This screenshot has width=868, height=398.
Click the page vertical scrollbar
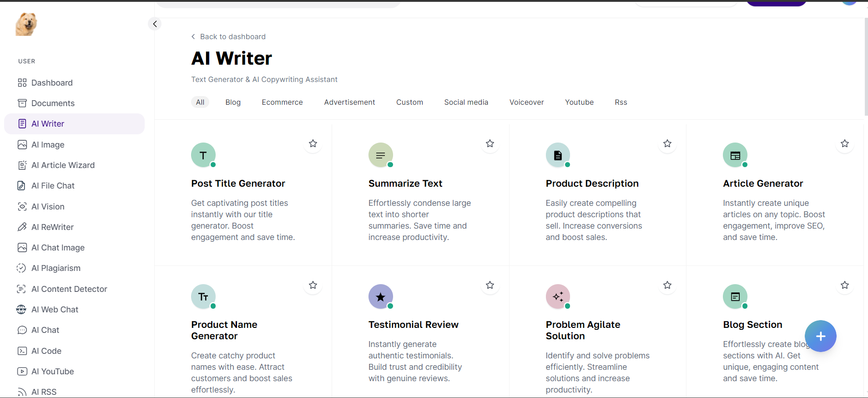865,68
